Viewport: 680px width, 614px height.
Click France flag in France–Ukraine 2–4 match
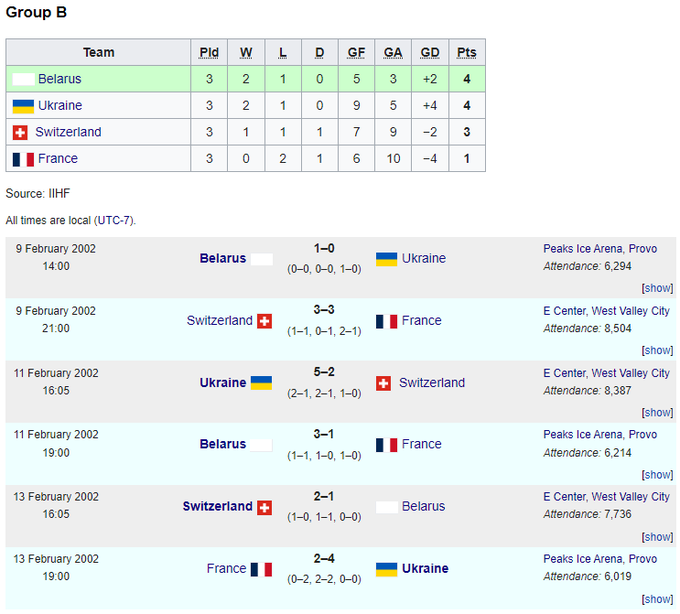(261, 569)
